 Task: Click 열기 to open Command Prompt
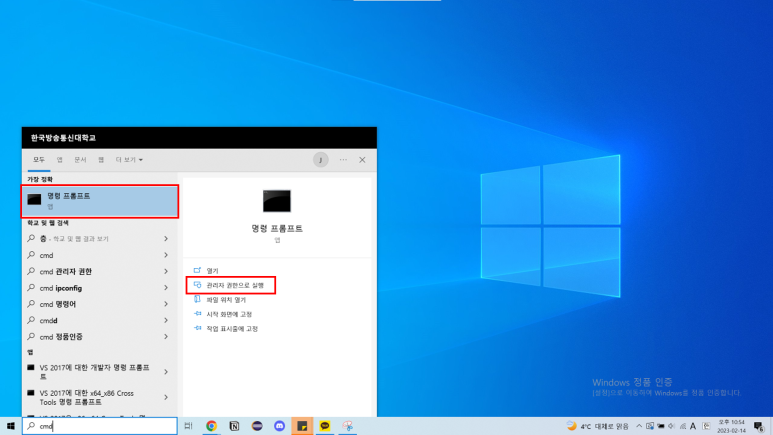(x=212, y=271)
